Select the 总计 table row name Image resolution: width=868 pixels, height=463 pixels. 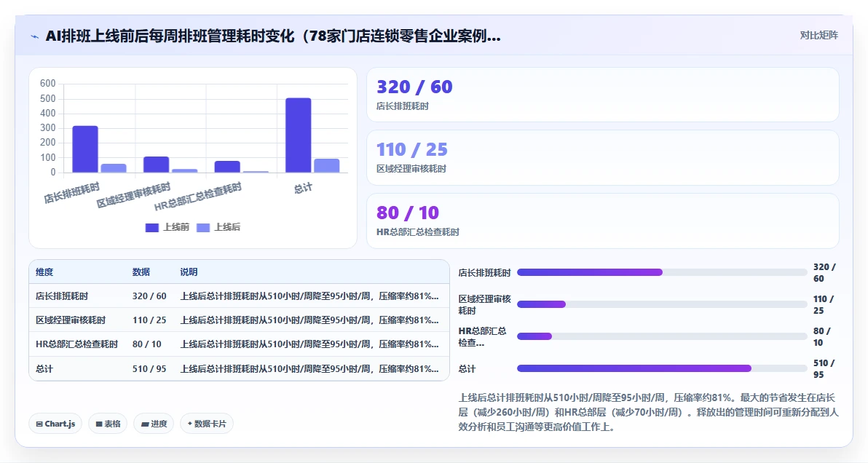[44, 368]
